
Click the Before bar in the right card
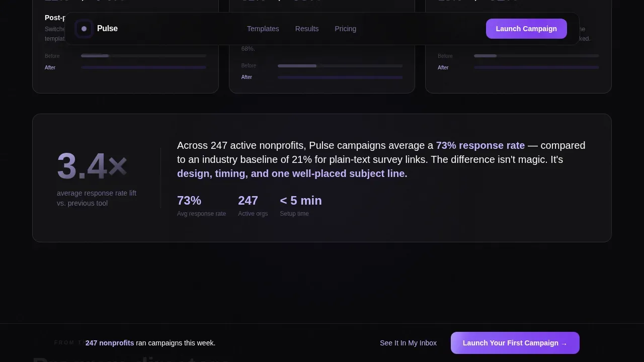[x=536, y=56]
